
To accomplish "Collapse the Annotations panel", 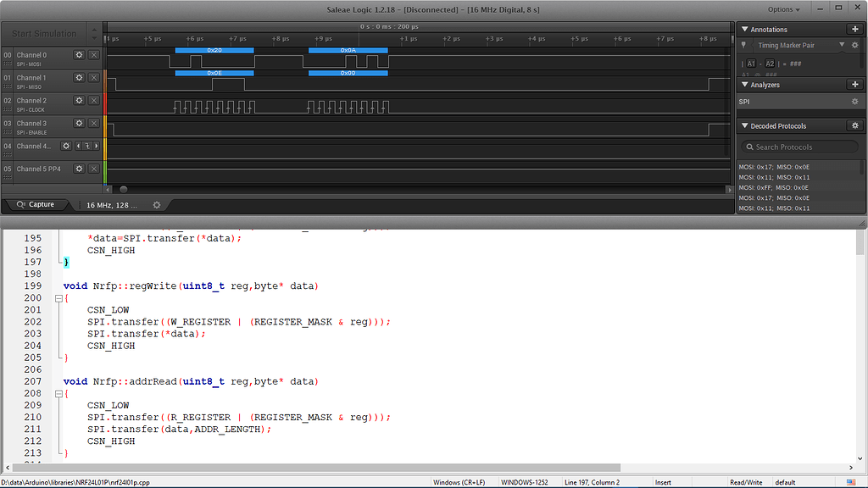I will (744, 28).
